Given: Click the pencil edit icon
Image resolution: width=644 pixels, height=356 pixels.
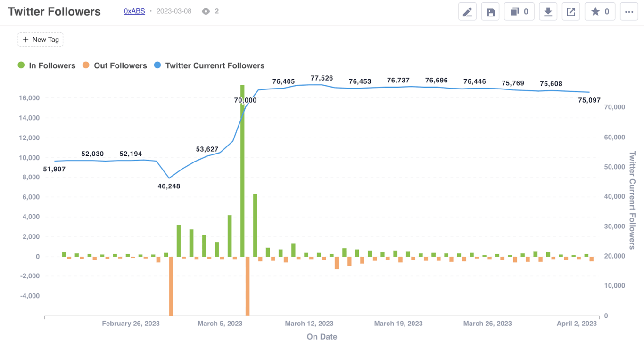Looking at the screenshot, I should (x=467, y=12).
